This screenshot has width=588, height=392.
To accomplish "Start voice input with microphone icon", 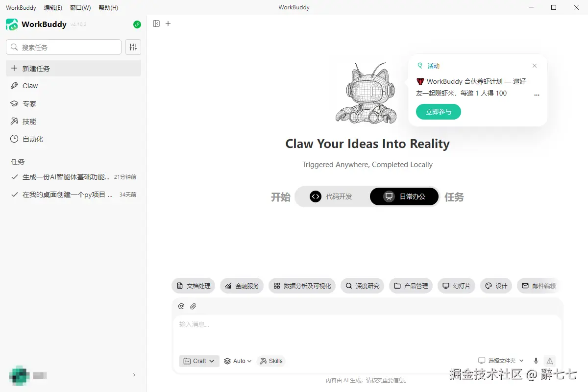I will [536, 361].
